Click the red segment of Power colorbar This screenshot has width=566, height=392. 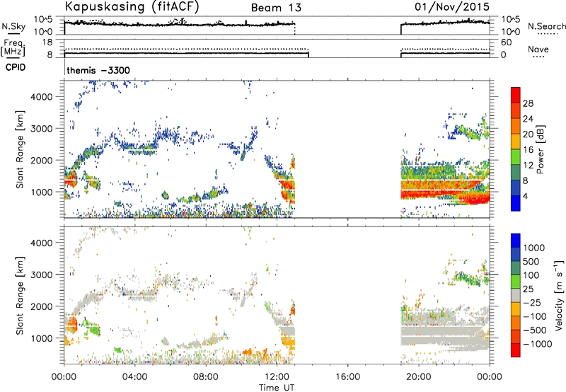[x=516, y=95]
